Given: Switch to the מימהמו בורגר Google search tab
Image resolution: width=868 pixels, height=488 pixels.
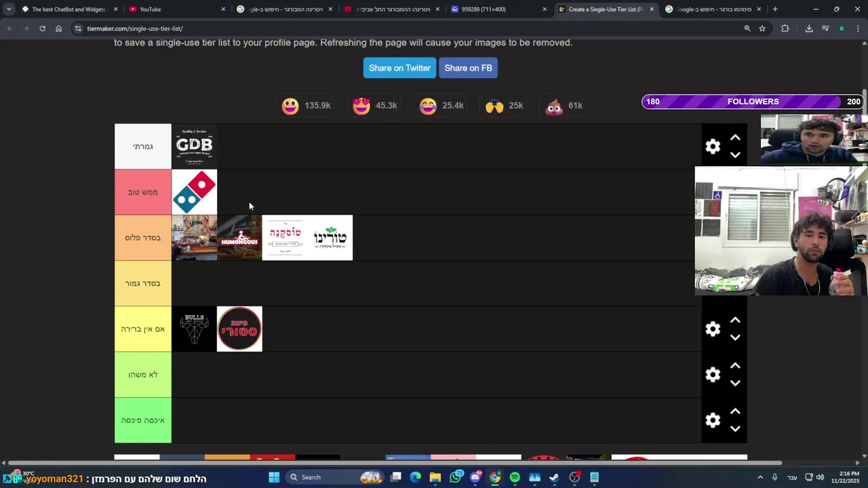Looking at the screenshot, I should (x=712, y=9).
